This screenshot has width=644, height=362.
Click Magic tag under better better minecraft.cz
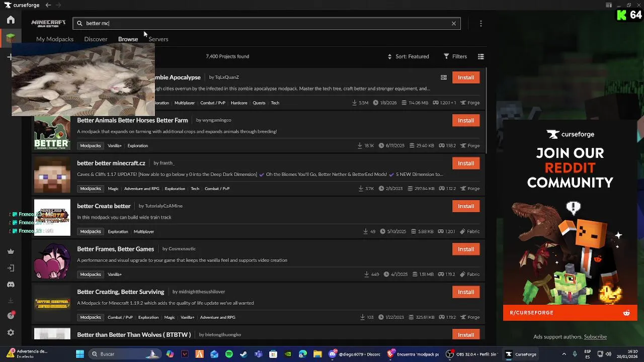[x=113, y=189]
